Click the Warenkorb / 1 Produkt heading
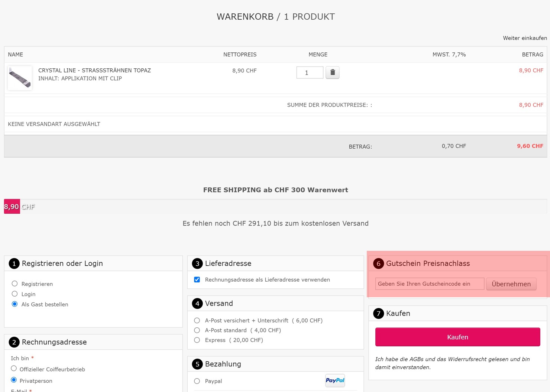The height and width of the screenshot is (392, 550). coord(276,17)
